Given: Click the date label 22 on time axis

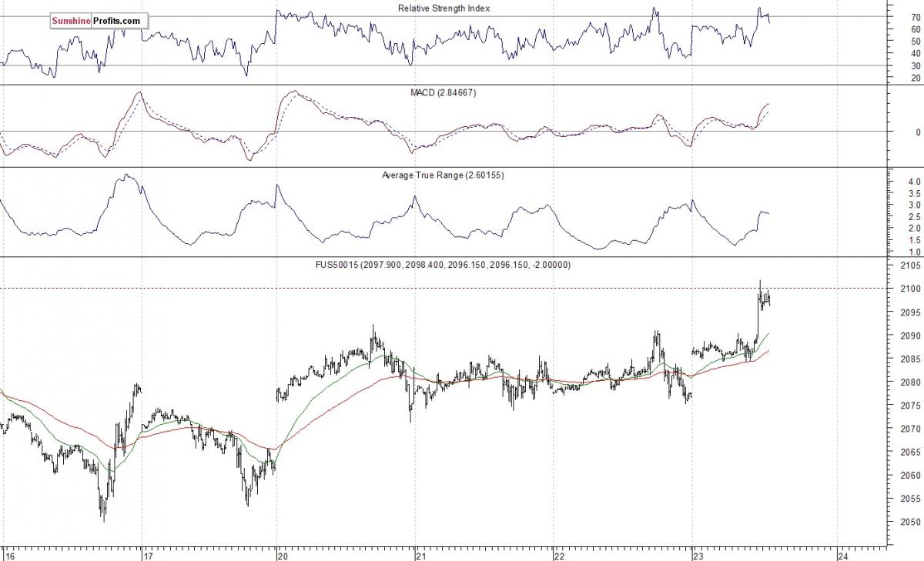Looking at the screenshot, I should pos(560,556).
